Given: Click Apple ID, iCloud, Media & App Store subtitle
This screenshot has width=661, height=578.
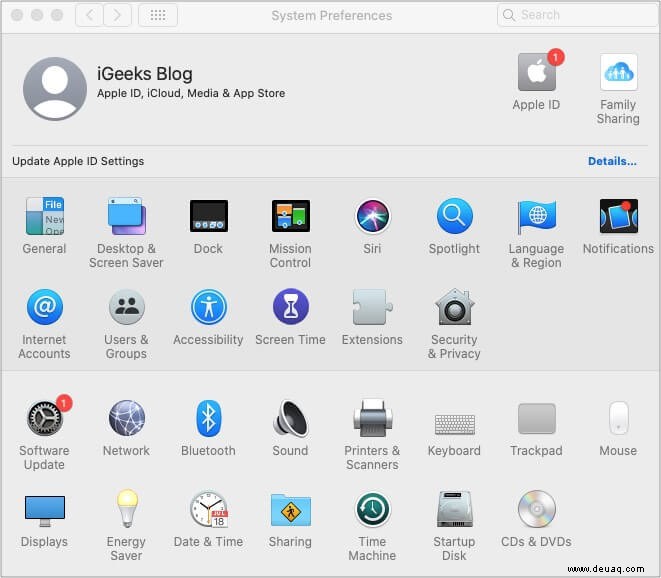Looking at the screenshot, I should click(191, 93).
